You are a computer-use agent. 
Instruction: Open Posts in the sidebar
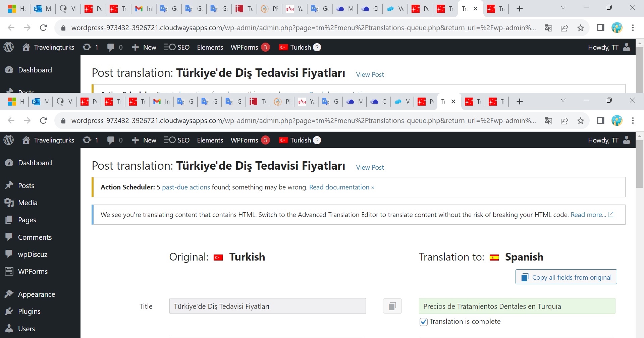tap(26, 185)
